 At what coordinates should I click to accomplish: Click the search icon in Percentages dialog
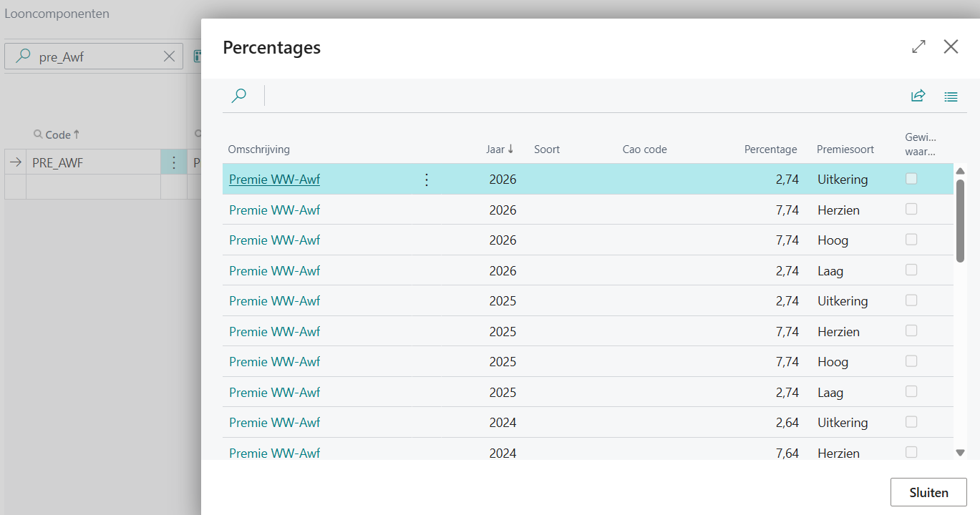[239, 96]
